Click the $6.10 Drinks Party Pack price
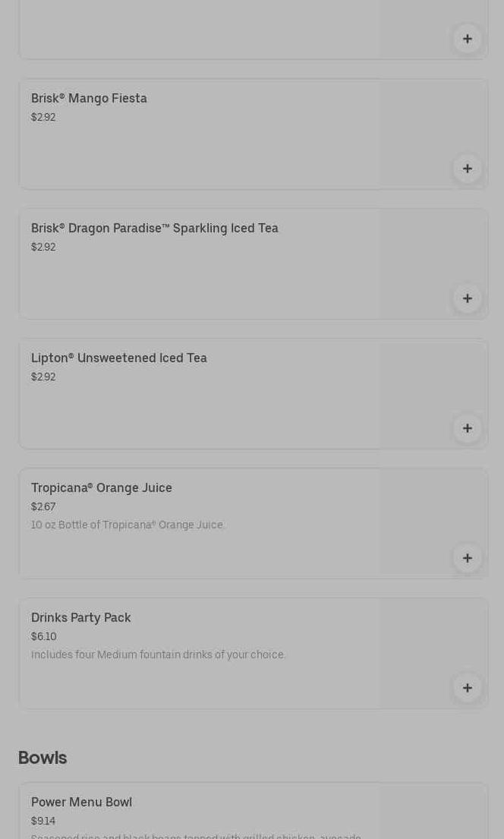The width and height of the screenshot is (504, 839). pyautogui.click(x=43, y=637)
